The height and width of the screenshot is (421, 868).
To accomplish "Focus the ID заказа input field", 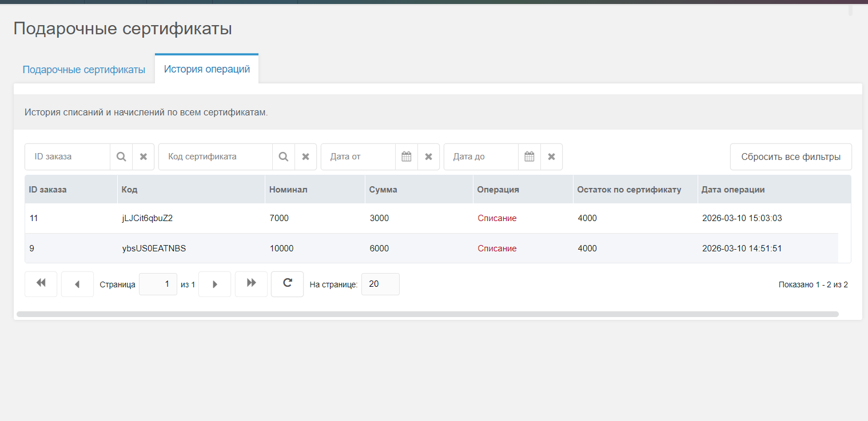I will point(67,157).
